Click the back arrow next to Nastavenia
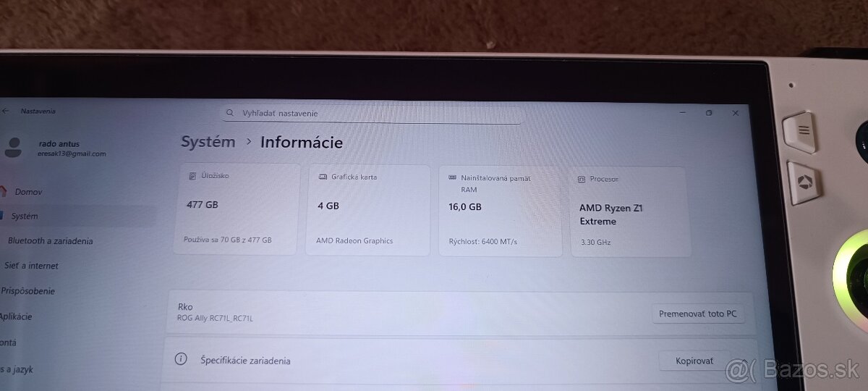 (x=6, y=111)
